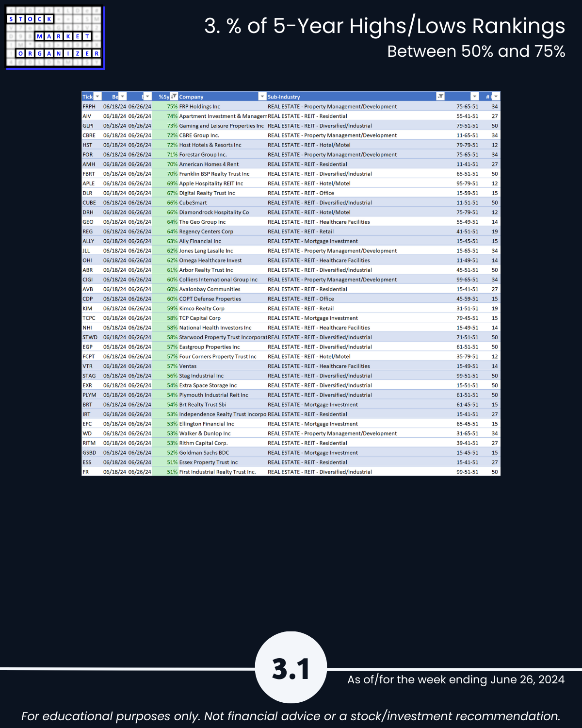Select the 'Ally Financial Inc' cell
Screen dimensions: 582x728
point(223,241)
